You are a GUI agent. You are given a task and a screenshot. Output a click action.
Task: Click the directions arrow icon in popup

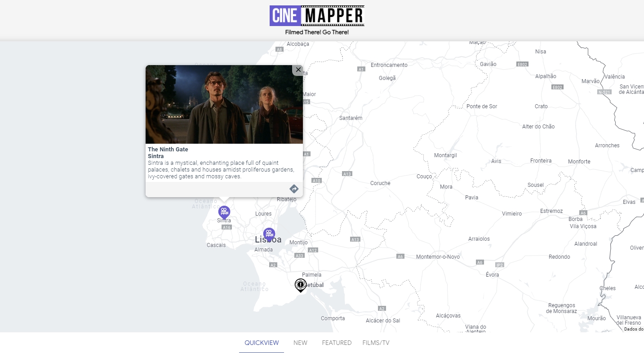[x=294, y=189]
